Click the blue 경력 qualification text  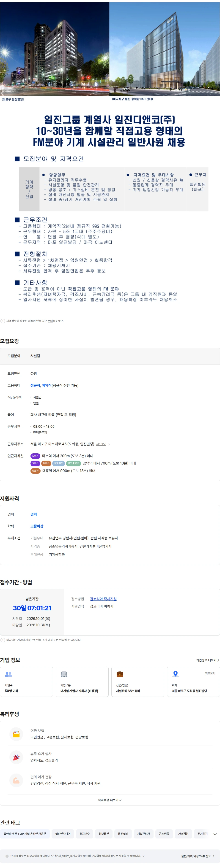(x=34, y=514)
